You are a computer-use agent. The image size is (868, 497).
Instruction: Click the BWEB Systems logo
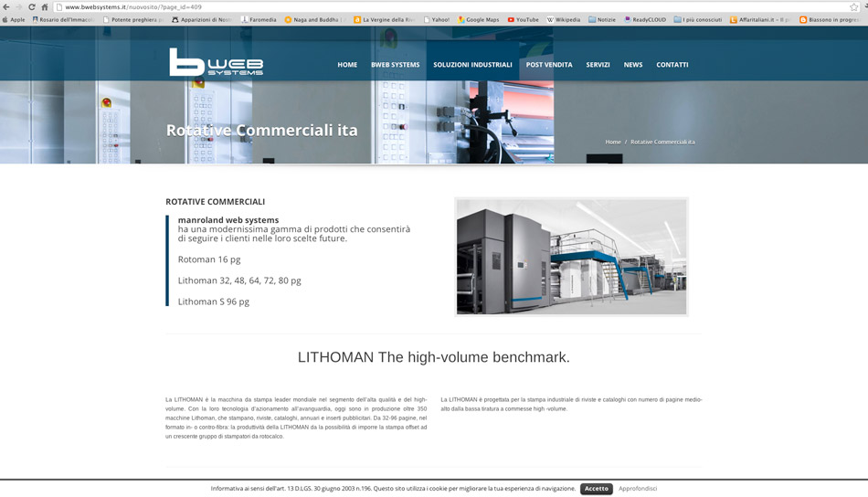click(216, 61)
